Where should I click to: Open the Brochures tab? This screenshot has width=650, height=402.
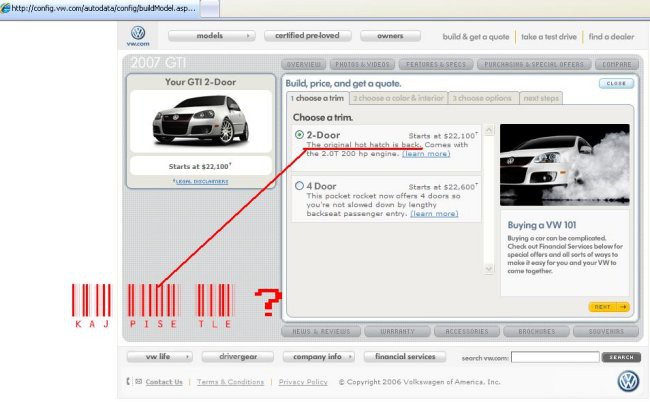(x=536, y=332)
